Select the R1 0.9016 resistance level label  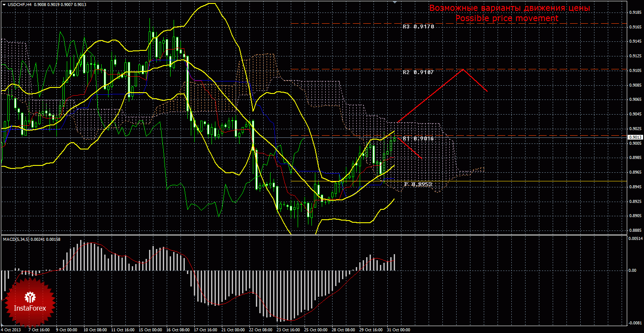coord(418,139)
